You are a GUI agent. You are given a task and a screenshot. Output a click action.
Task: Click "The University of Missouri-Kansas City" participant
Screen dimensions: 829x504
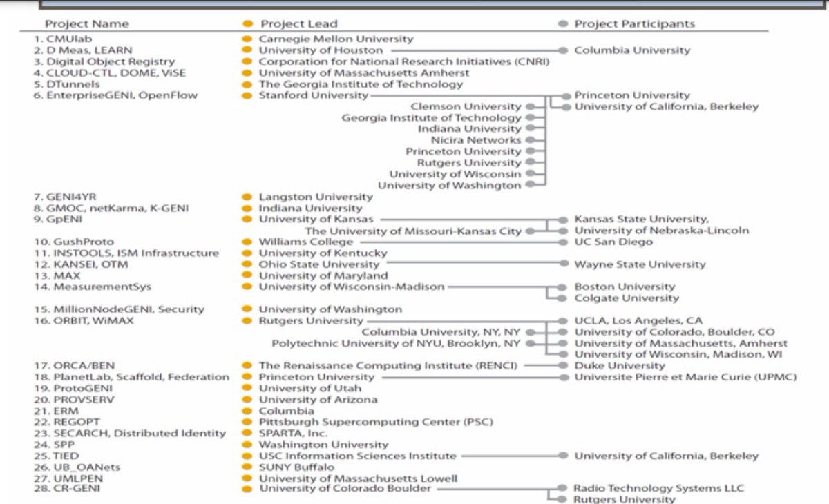(x=413, y=231)
